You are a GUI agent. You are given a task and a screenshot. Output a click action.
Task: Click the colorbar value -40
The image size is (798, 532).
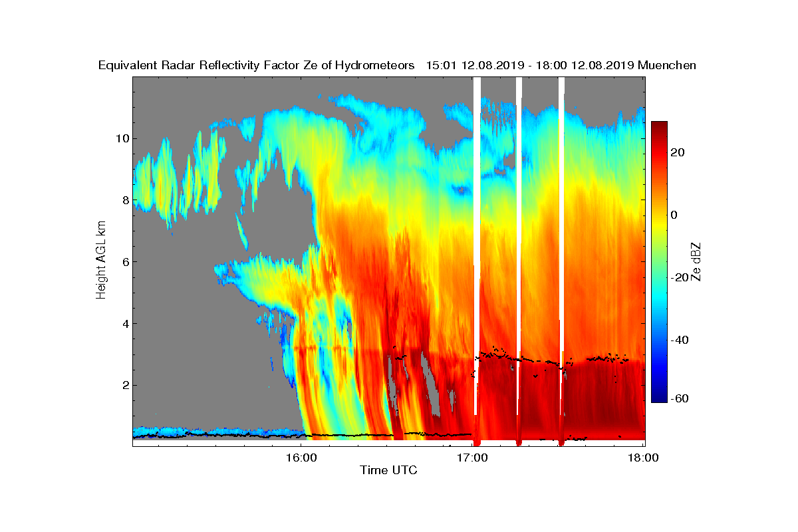[x=680, y=340]
